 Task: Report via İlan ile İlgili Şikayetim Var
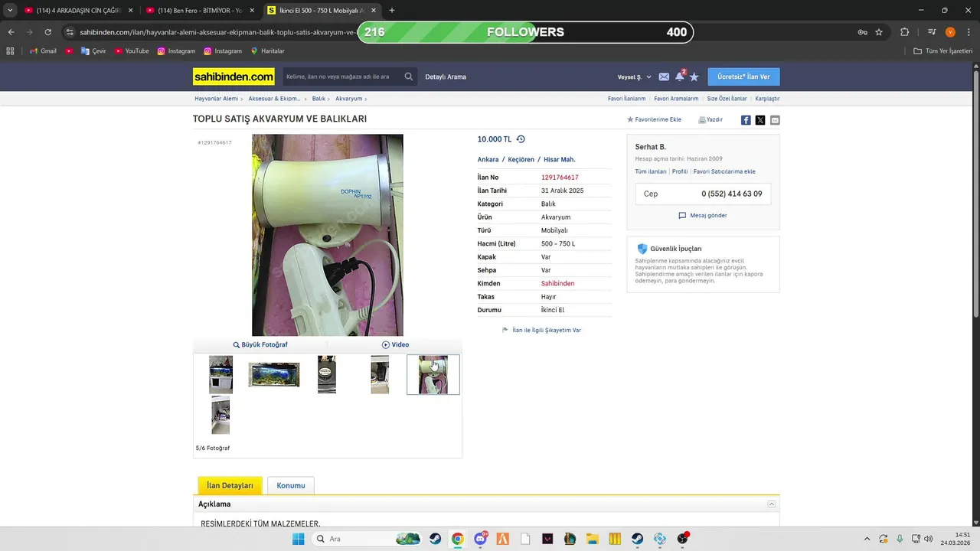pos(541,330)
